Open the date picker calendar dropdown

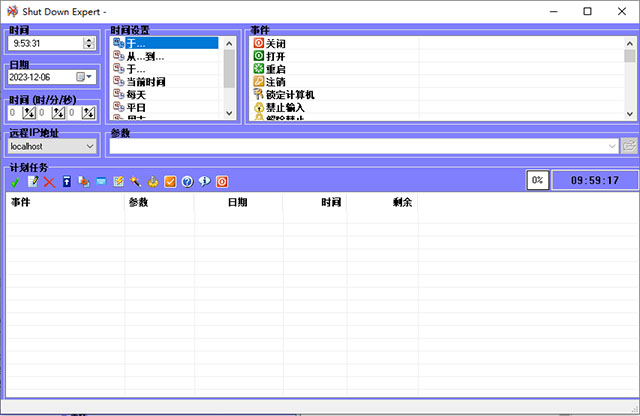84,77
